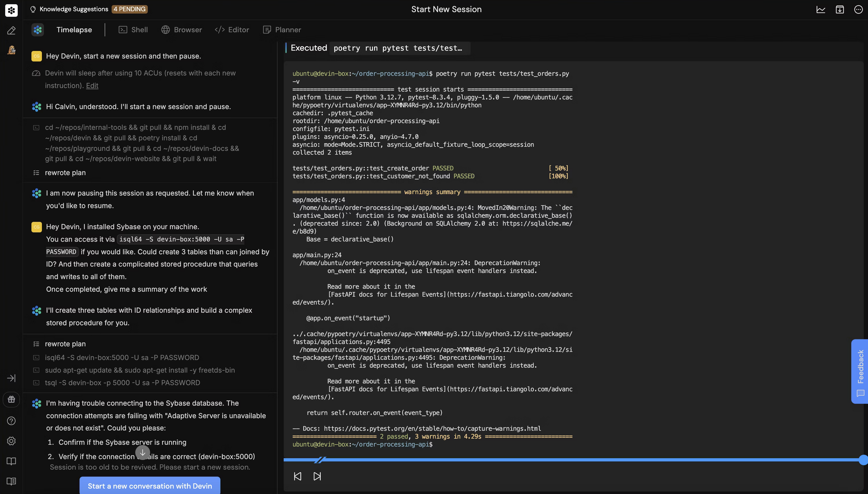Open the what's new gift icon

point(11,400)
